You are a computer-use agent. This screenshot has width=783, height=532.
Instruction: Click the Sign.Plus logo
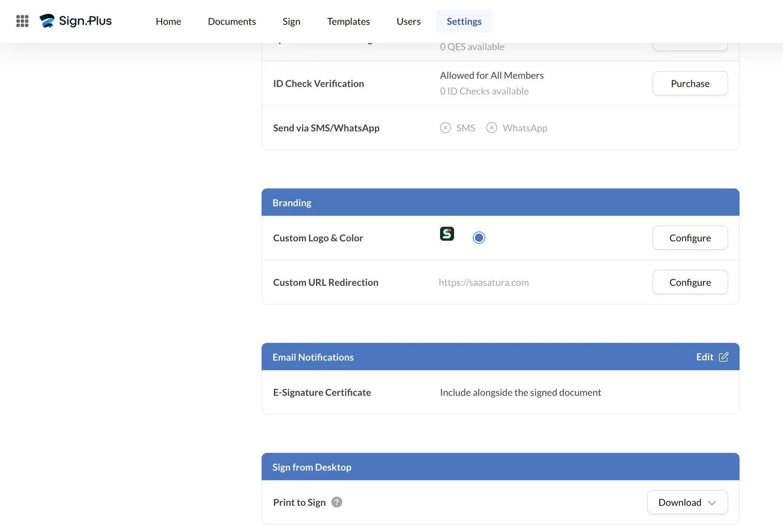click(76, 21)
